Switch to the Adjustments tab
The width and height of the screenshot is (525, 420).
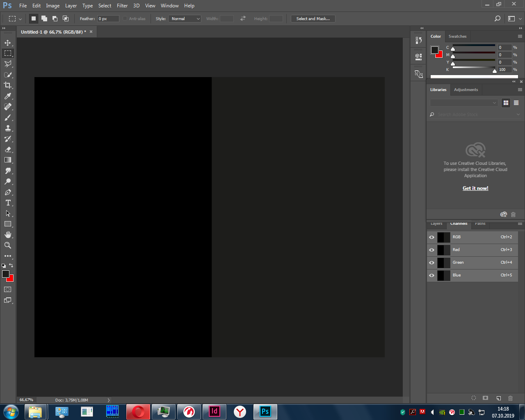coord(466,89)
